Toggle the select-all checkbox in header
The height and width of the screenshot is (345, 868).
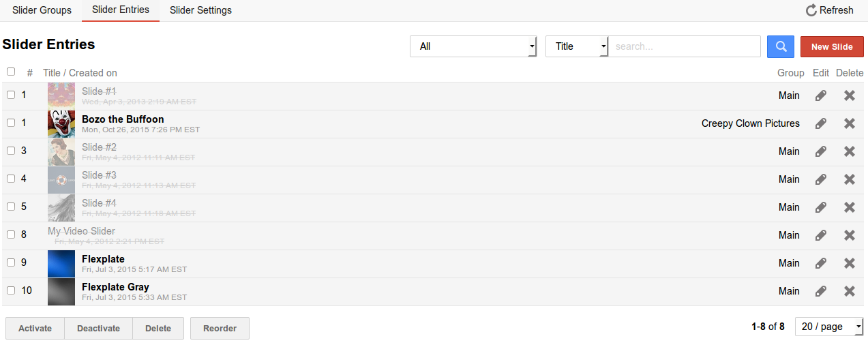11,72
